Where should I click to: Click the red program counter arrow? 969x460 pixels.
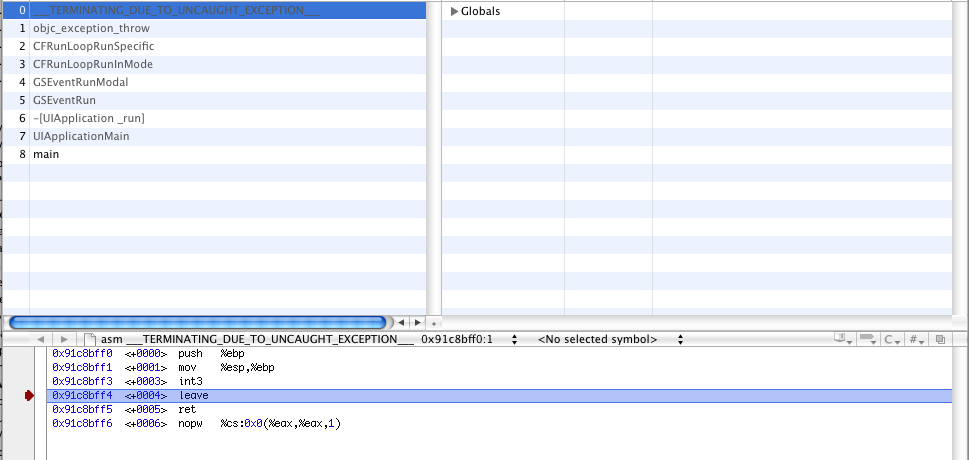pyautogui.click(x=29, y=396)
